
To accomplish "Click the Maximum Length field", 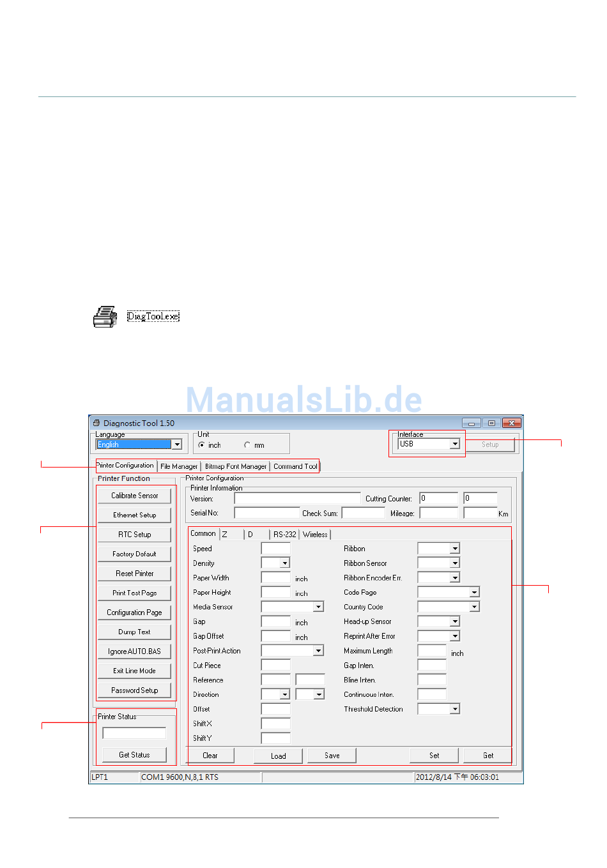I will pos(432,651).
